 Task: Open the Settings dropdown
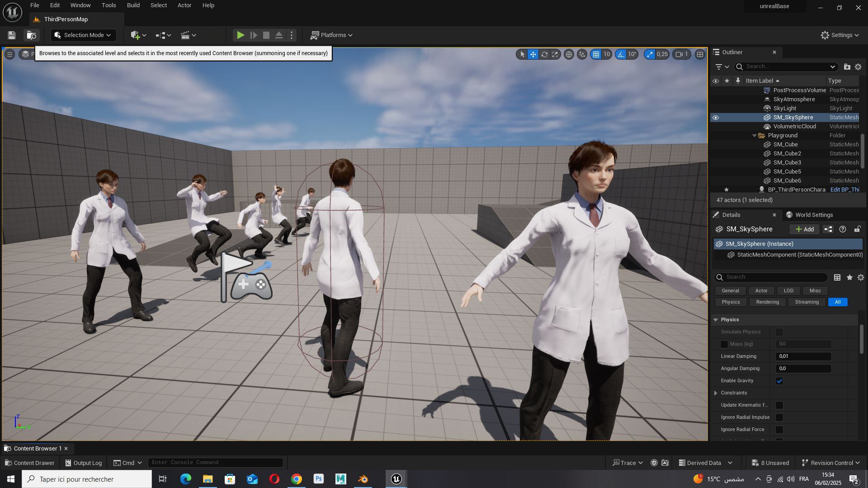(840, 35)
